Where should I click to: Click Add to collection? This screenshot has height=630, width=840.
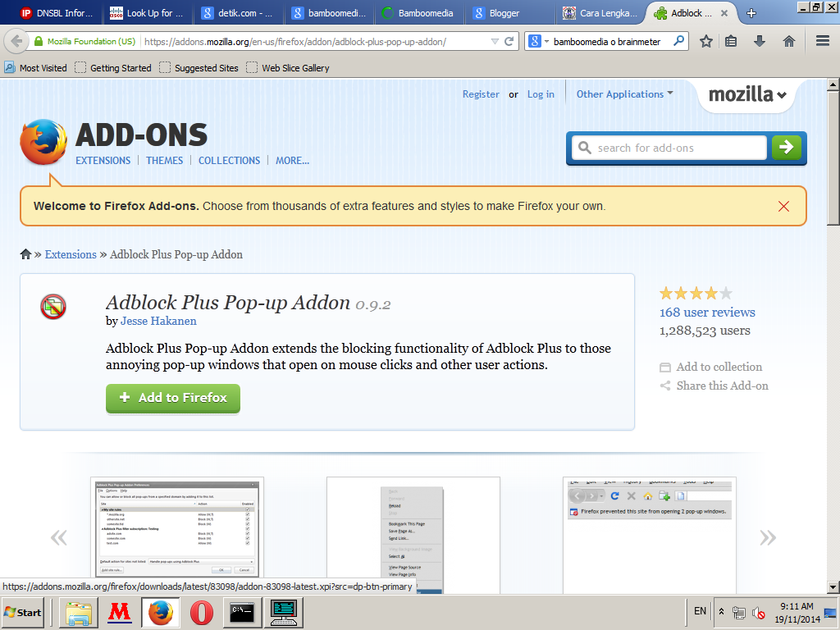coord(711,367)
